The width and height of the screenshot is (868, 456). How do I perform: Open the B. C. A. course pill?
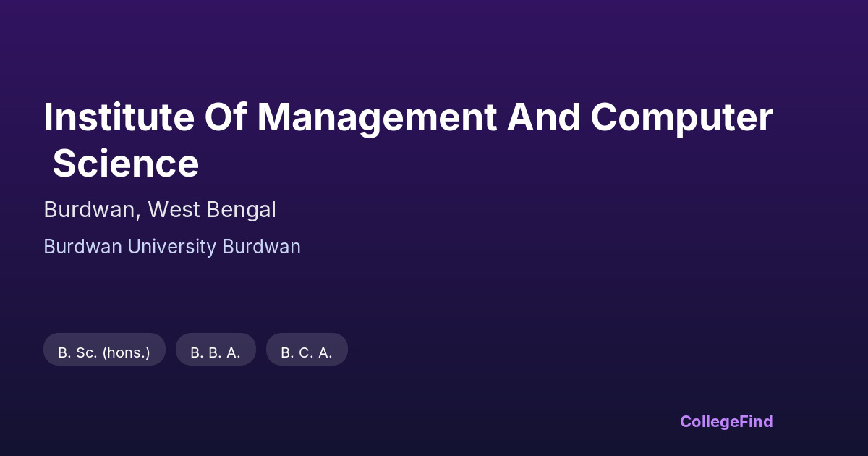(307, 352)
